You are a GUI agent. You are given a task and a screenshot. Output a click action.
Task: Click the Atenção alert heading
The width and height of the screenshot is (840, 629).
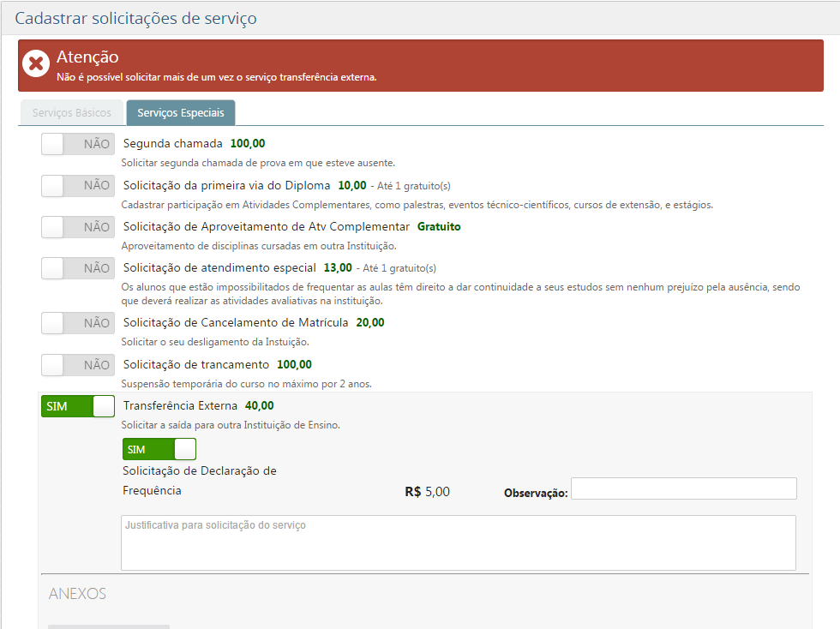click(87, 57)
